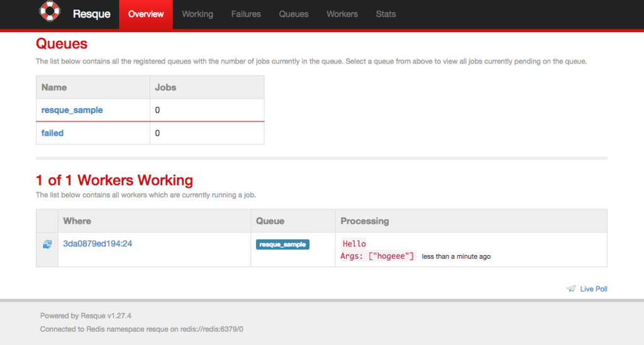The width and height of the screenshot is (644, 345).
Task: Click the worker status icon beside 3da0879ed194:24
Action: click(x=47, y=244)
